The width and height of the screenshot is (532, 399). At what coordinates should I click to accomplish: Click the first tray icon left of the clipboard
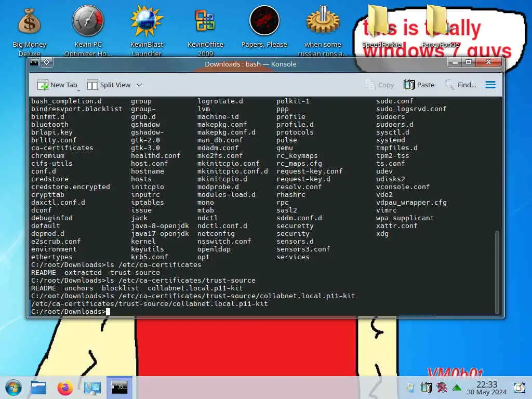click(410, 388)
